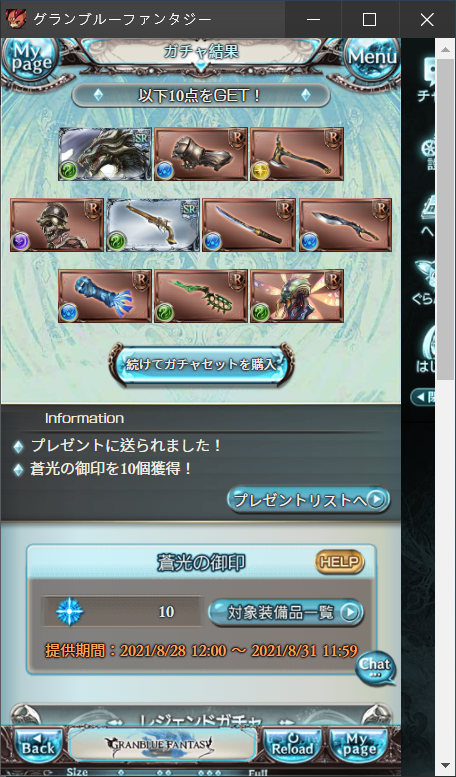Viewport: 456px width, 777px height.
Task: Click the Reload button
Action: tap(292, 746)
